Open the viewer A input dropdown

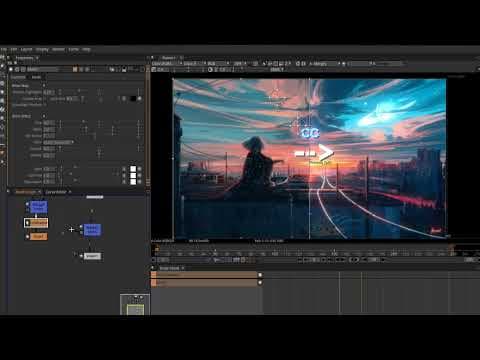324,63
